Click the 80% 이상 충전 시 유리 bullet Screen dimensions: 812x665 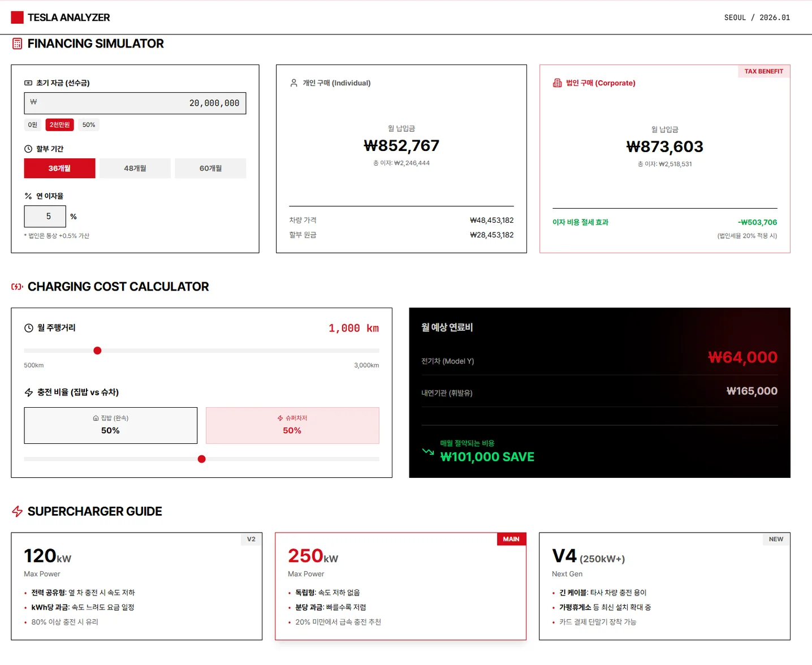coord(65,622)
